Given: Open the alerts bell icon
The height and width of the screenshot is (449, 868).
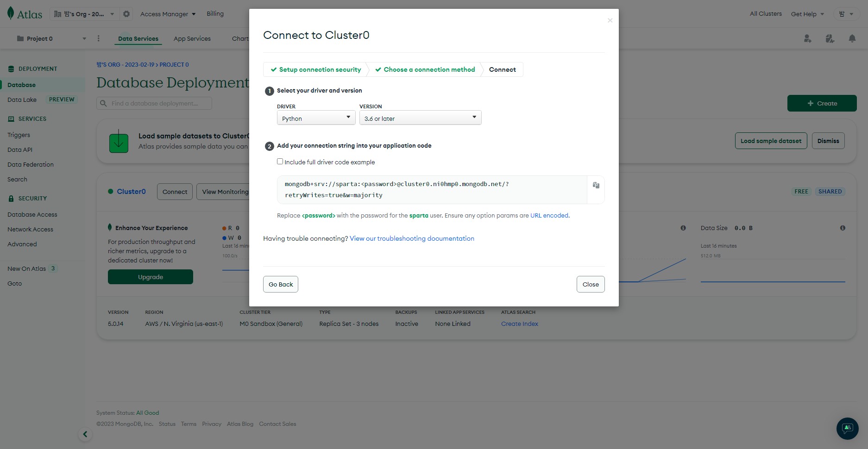Looking at the screenshot, I should coord(852,38).
